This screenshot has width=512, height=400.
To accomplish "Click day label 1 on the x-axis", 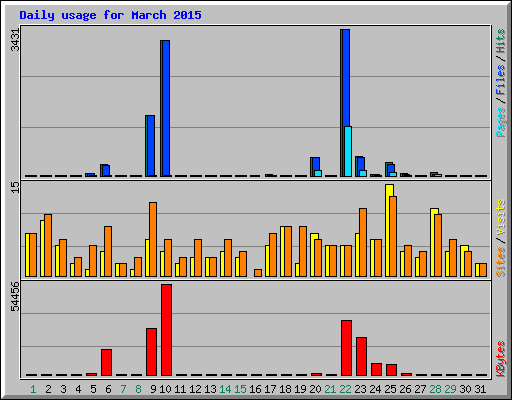I will pos(33,389).
